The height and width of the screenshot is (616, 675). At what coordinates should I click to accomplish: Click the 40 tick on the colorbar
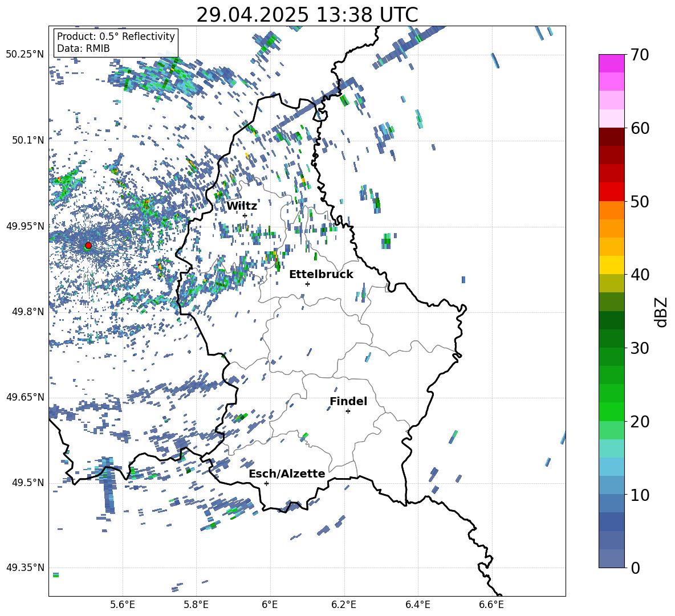tap(640, 275)
